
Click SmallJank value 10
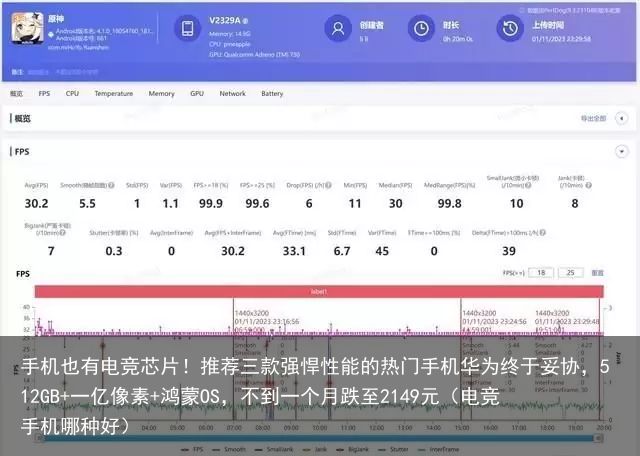[x=517, y=203]
